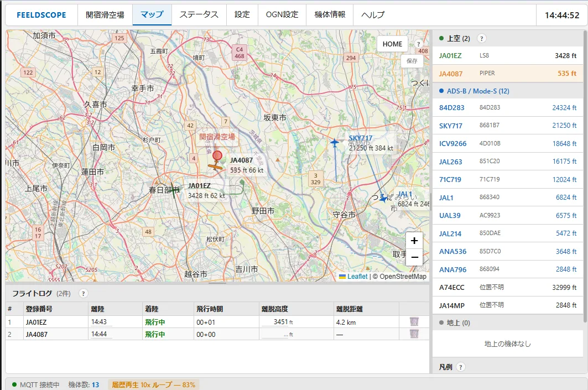588x390 pixels.
Task: Click JA4087 in flight log table
Action: (37, 334)
